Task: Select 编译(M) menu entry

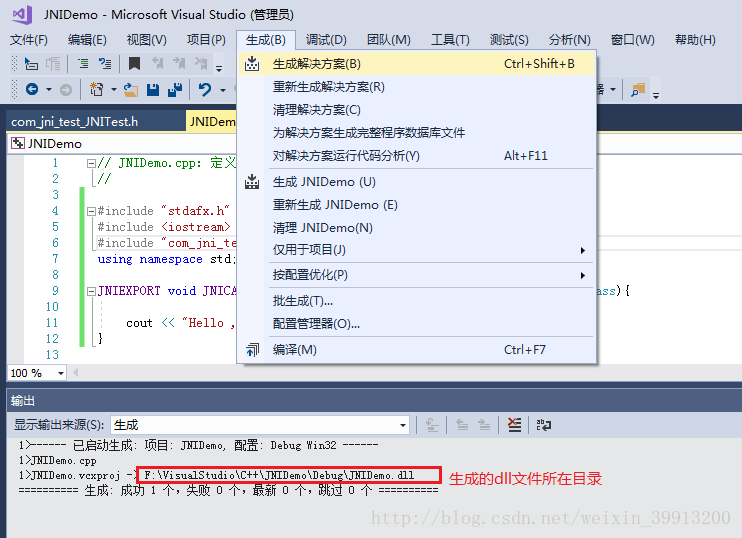Action: pos(416,350)
